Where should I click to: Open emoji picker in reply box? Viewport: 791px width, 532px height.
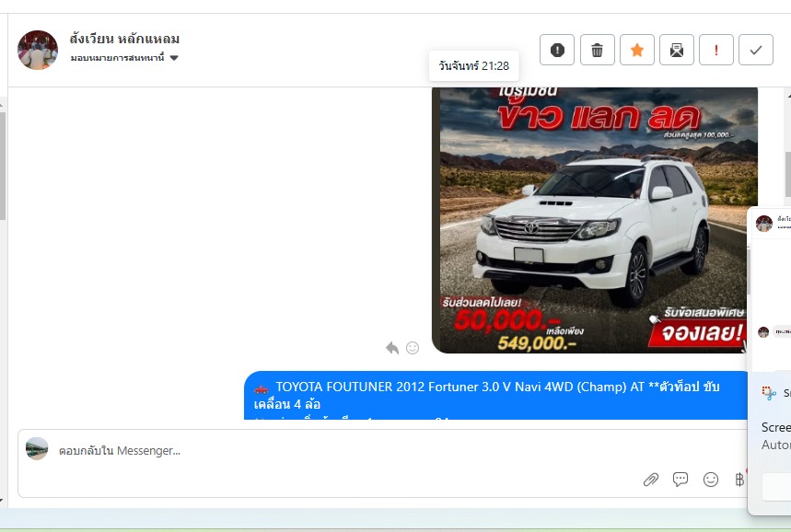pyautogui.click(x=711, y=480)
